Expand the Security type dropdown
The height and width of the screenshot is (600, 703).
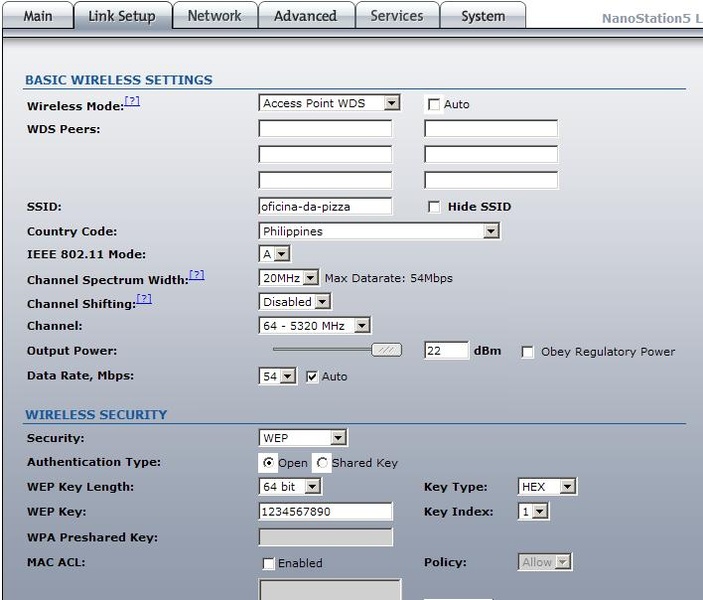303,438
